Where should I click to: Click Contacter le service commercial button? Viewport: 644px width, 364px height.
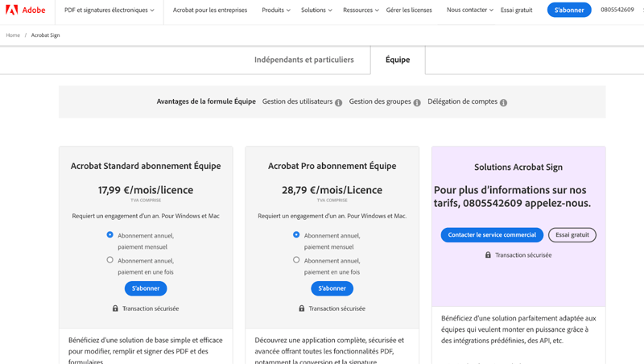(492, 235)
